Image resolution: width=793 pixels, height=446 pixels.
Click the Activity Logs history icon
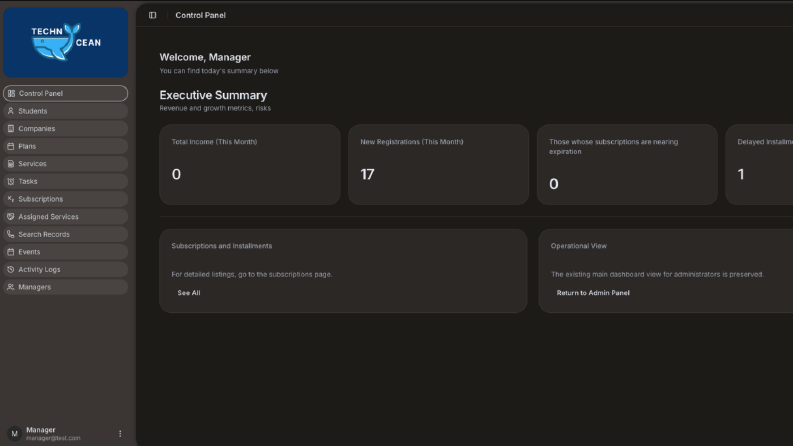(11, 270)
